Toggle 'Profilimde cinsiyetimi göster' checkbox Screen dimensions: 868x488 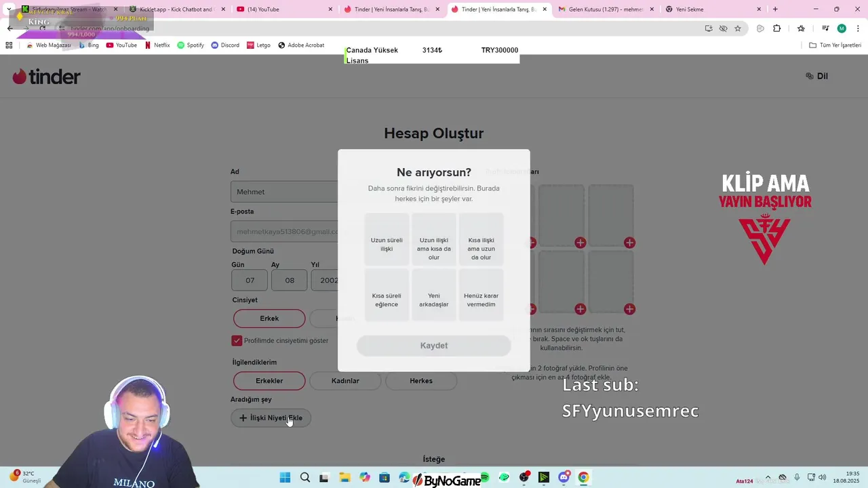click(x=237, y=341)
